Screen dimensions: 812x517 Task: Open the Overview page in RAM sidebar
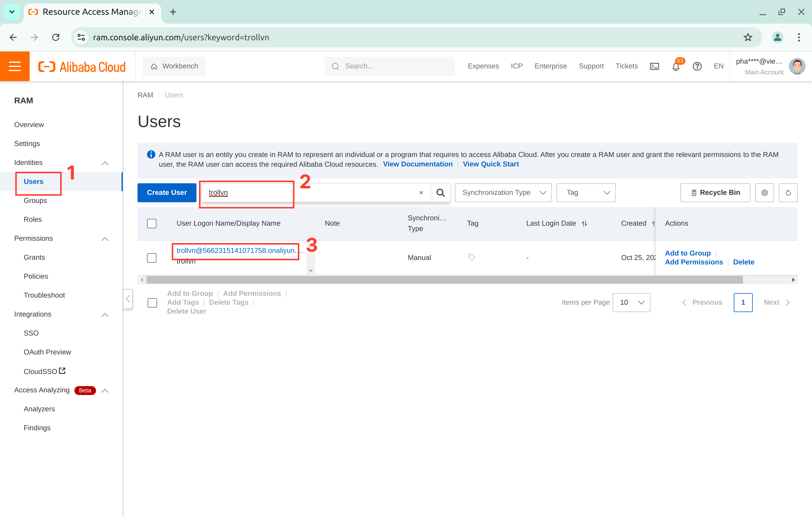[29, 125]
